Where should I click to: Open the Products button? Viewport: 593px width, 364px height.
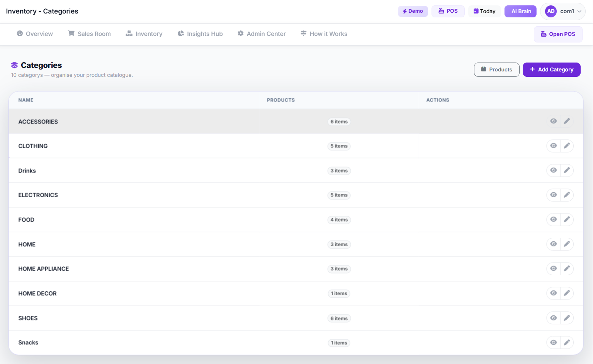pos(497,69)
